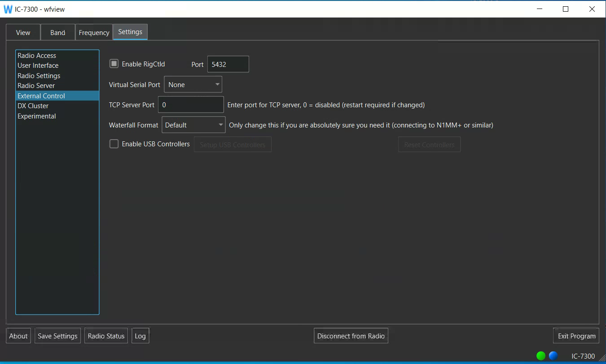Open the Log window button
Viewport: 606px width, 364px height.
click(140, 336)
